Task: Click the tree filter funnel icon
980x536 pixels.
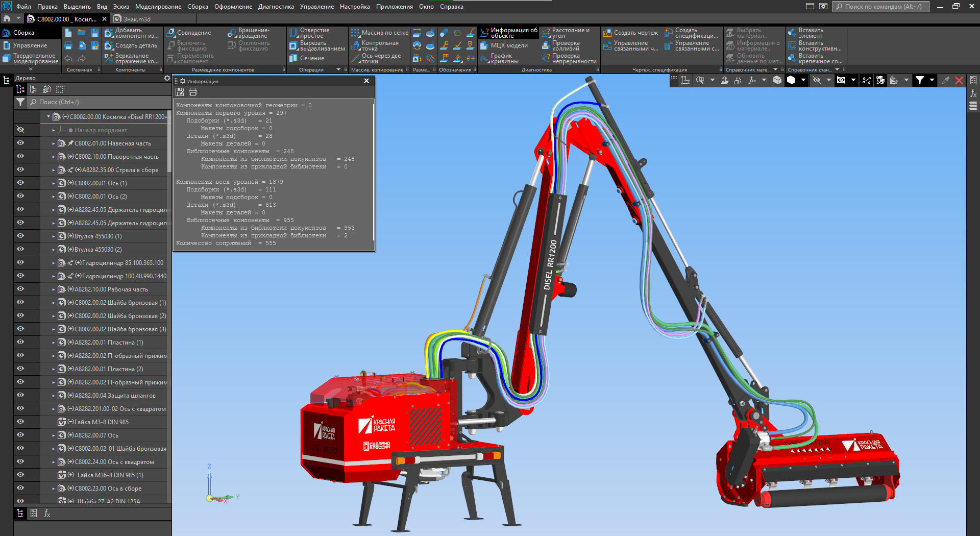Action: click(x=20, y=102)
